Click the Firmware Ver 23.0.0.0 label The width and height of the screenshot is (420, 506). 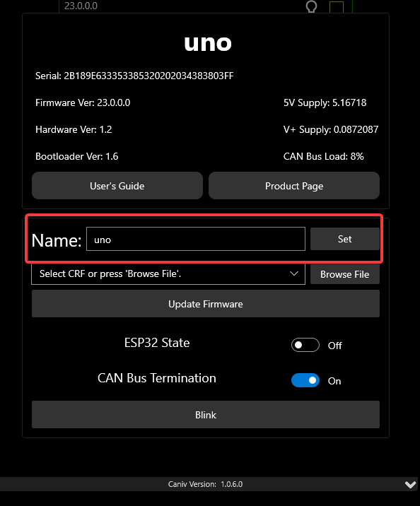pos(83,102)
